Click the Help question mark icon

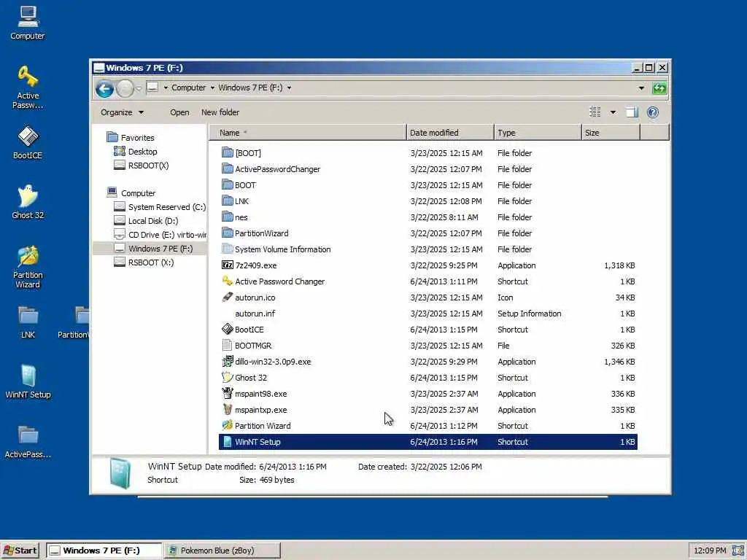tap(653, 112)
